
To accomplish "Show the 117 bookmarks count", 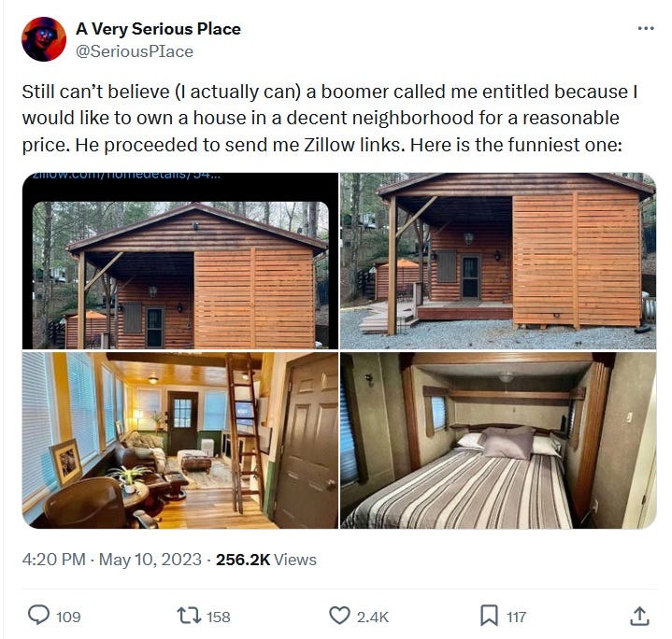I will click(517, 617).
